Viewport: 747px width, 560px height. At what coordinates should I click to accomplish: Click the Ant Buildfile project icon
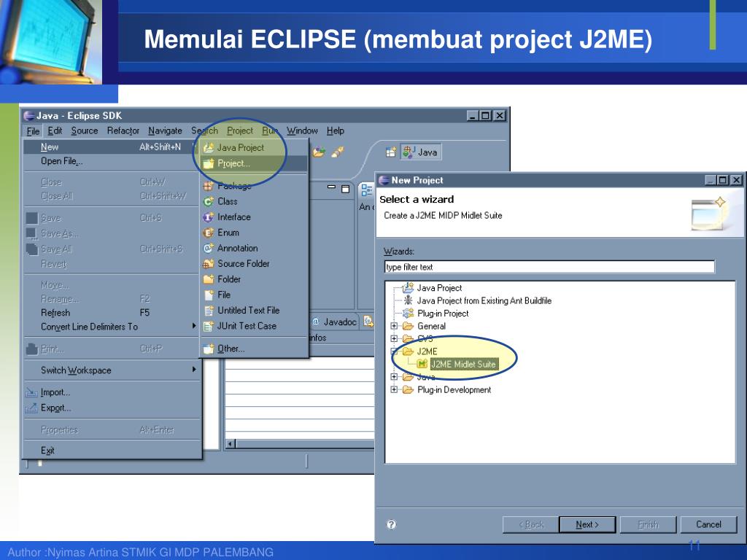(409, 300)
